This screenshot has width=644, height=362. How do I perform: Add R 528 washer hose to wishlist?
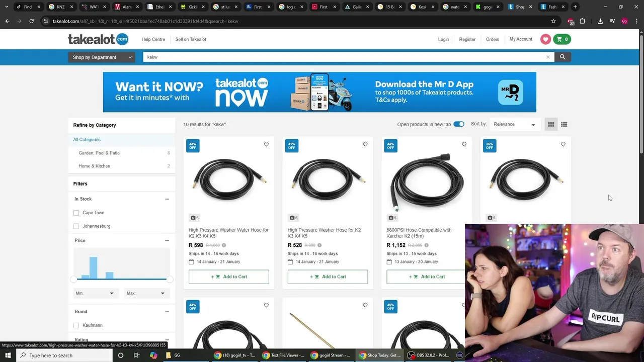(x=365, y=144)
